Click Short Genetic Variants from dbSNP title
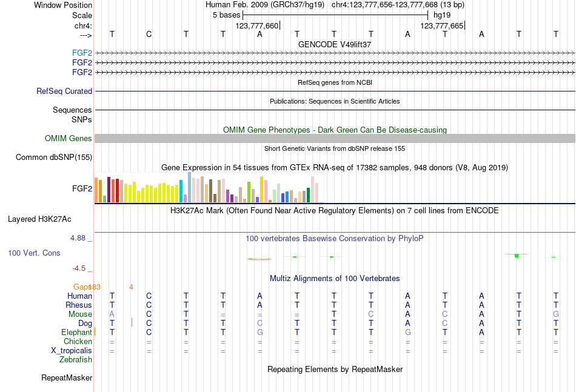The height and width of the screenshot is (392, 576). point(335,148)
